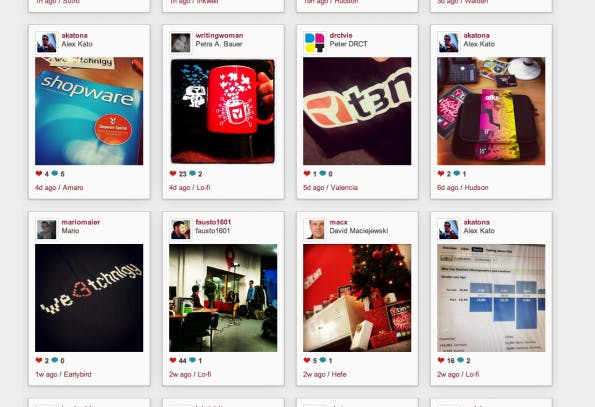Click the heart icon under the shopware photo
595x407 pixels.
click(39, 173)
